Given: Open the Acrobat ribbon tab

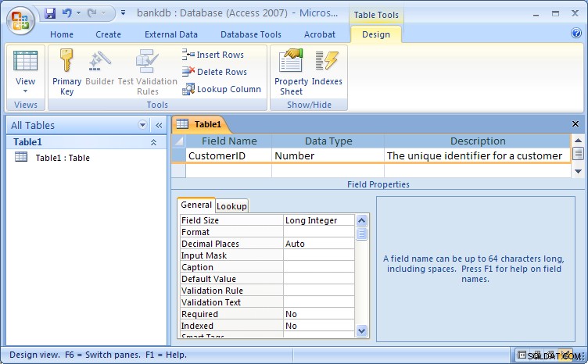Looking at the screenshot, I should [320, 34].
